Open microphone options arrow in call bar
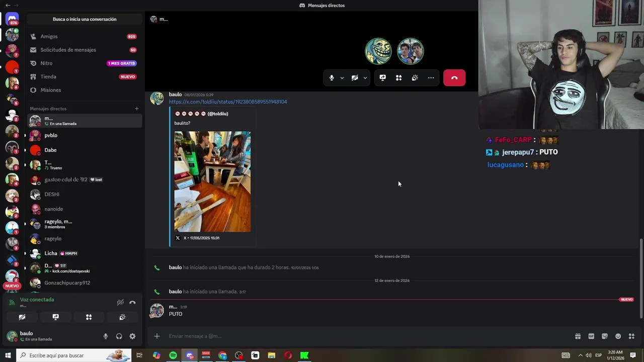This screenshot has height=362, width=644. 342,78
